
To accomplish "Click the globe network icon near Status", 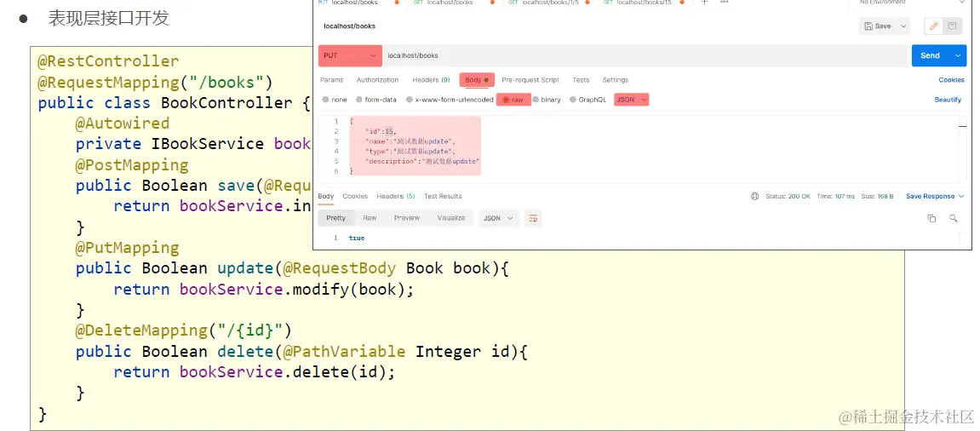I will (755, 197).
